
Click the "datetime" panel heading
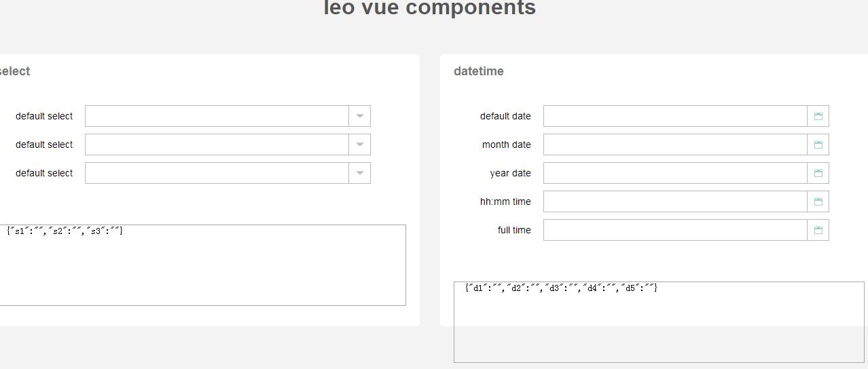tap(479, 71)
